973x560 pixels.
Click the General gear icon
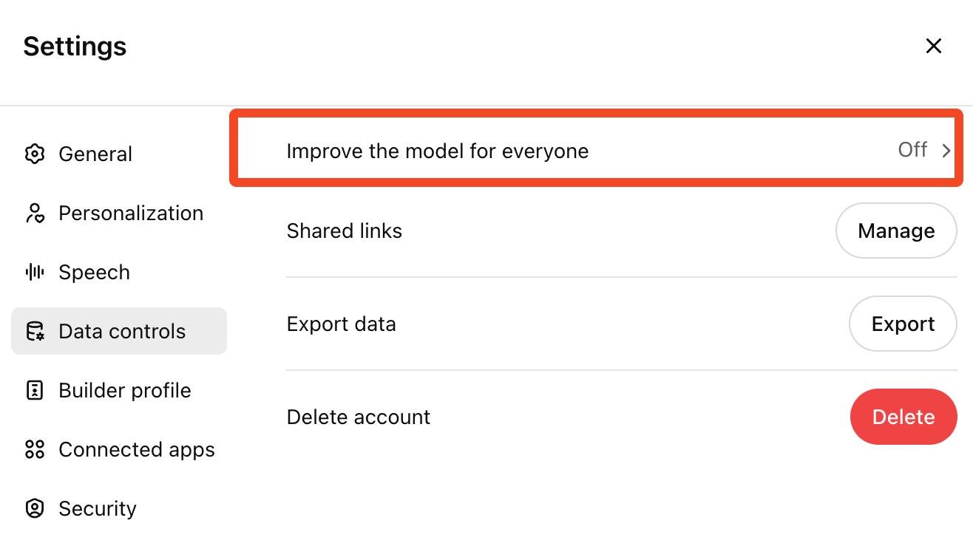point(35,154)
